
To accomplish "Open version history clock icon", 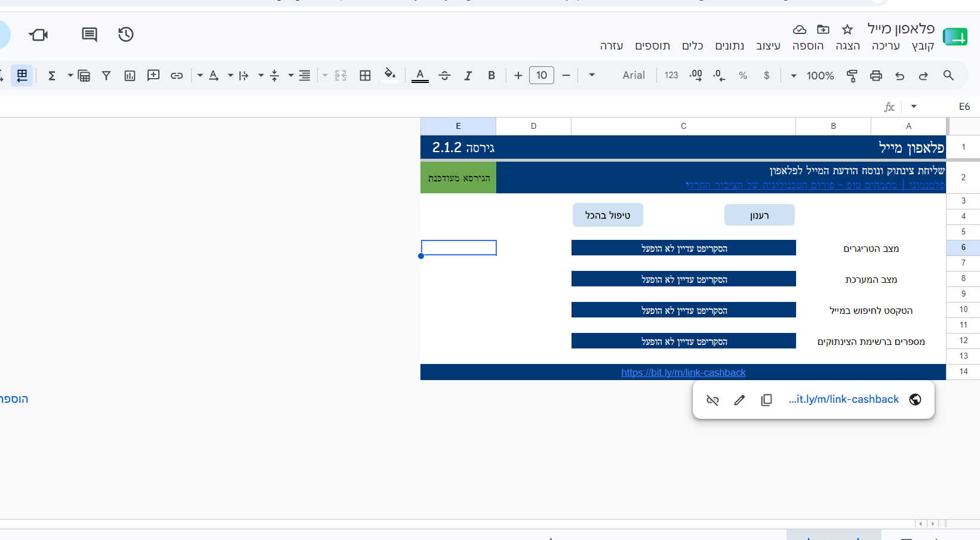I will 125,35.
